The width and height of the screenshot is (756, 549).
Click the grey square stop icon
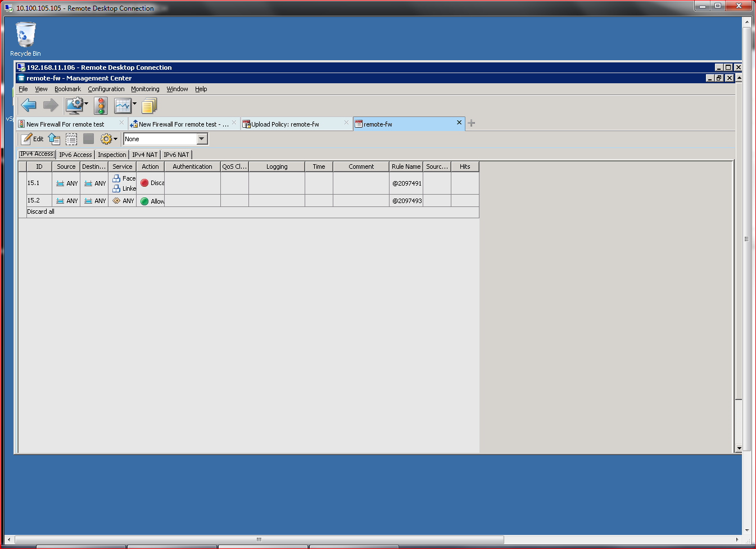point(88,138)
